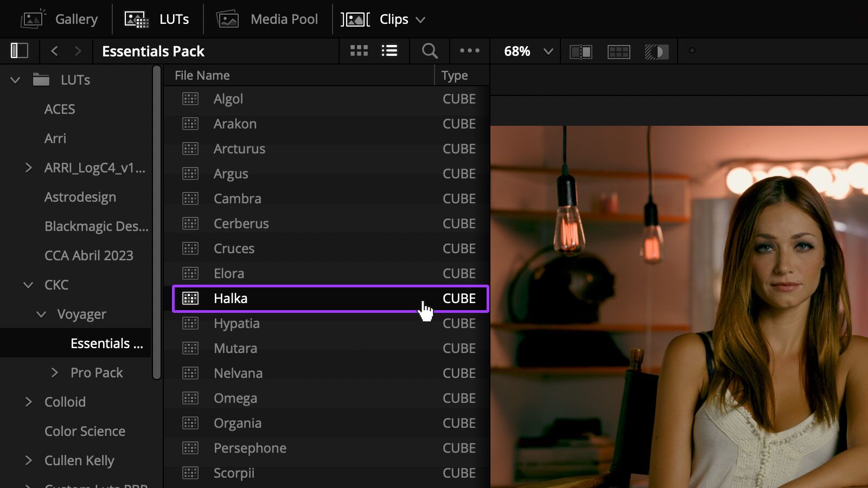This screenshot has width=868, height=488.
Task: Click the File Name column header
Action: (x=202, y=76)
